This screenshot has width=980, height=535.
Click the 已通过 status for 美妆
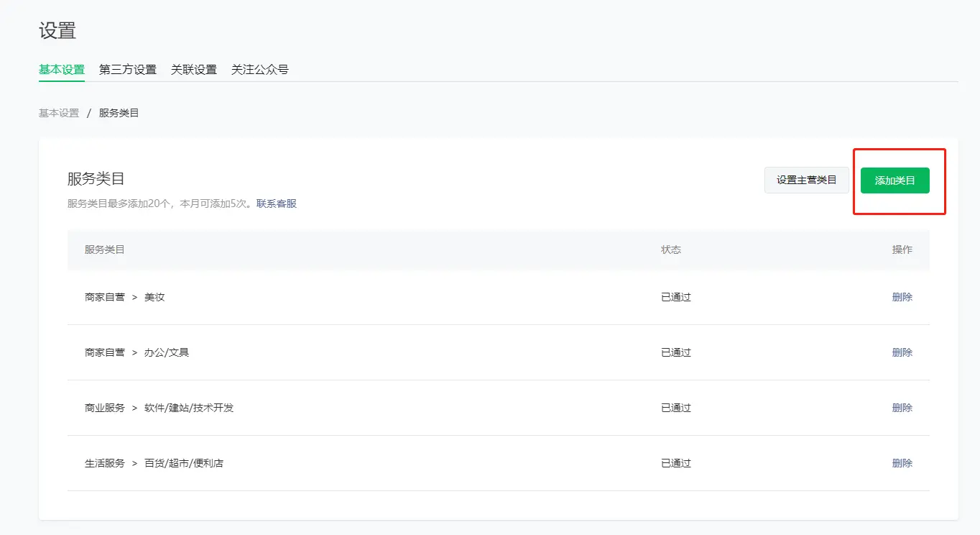tap(676, 297)
